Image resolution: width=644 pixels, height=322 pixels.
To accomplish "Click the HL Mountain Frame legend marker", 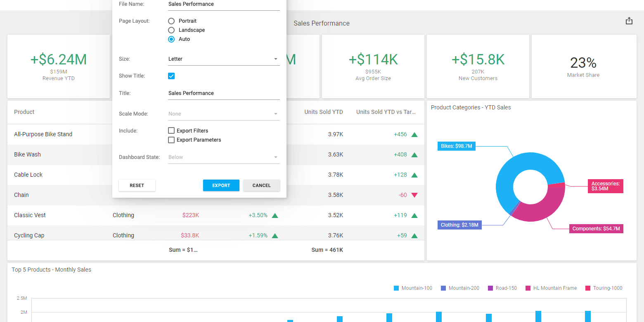I will [528, 288].
